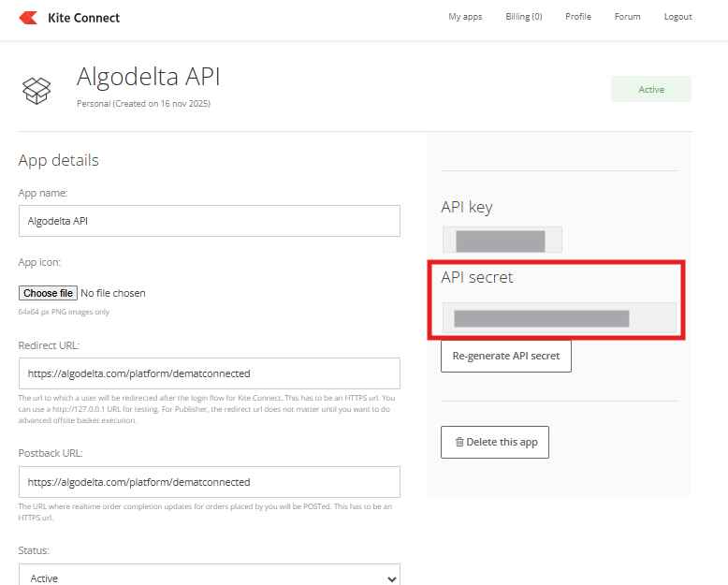This screenshot has height=585, width=728.
Task: Expand the Status dropdown
Action: [209, 578]
